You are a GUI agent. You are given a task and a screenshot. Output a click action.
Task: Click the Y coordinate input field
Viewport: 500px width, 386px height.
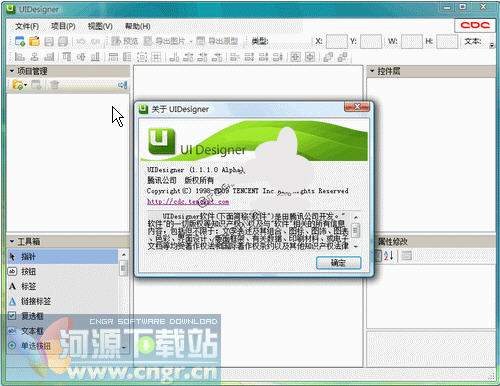(371, 41)
